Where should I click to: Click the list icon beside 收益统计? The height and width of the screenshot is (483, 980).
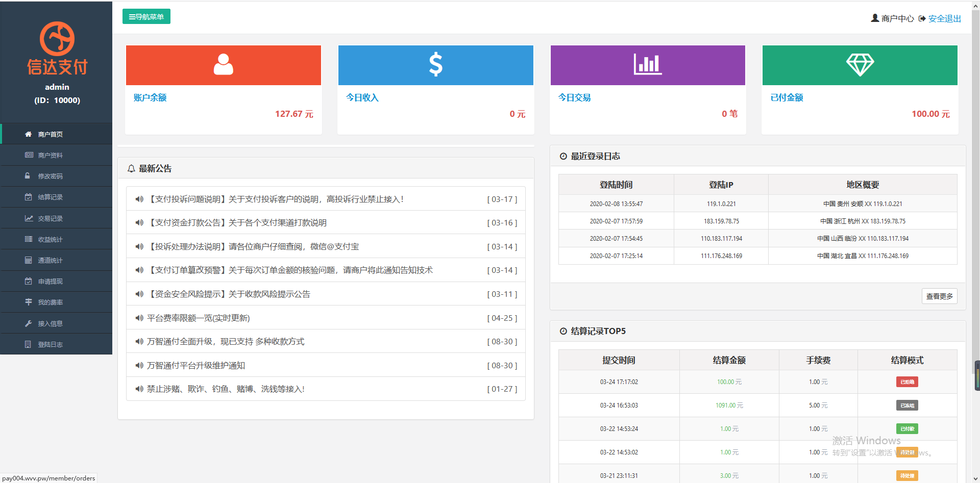(x=29, y=239)
